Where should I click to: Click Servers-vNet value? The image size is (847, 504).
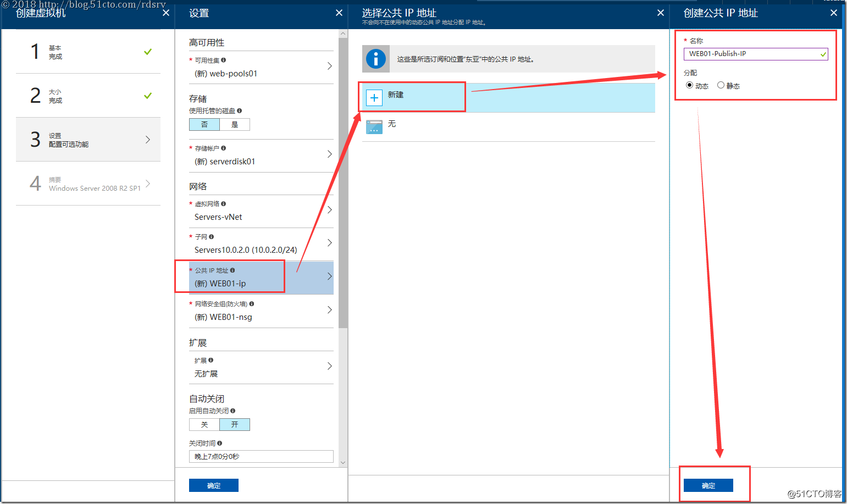pyautogui.click(x=218, y=217)
